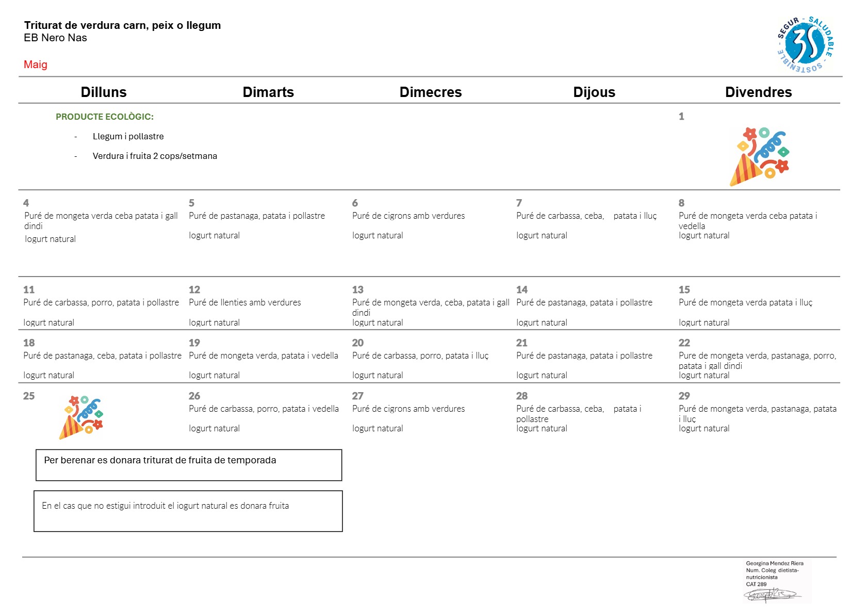The height and width of the screenshot is (614, 868).
Task: Click the 'En el cas que no estigui' box
Action: coord(188,511)
